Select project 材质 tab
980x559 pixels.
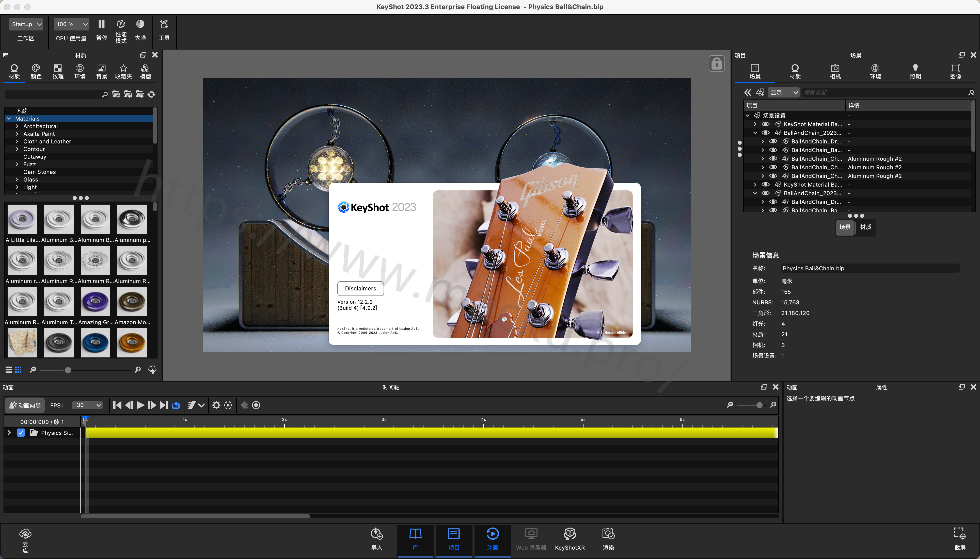point(795,71)
